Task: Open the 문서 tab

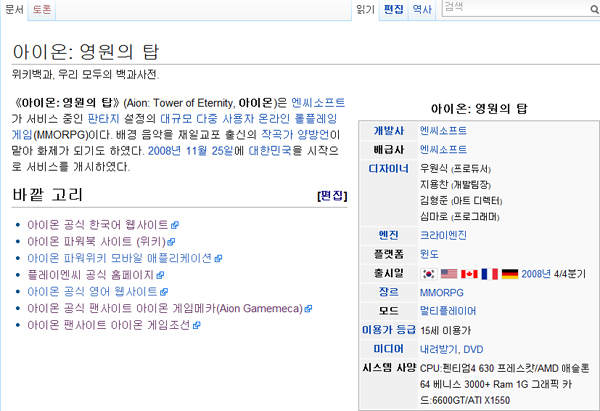Action: click(x=15, y=9)
